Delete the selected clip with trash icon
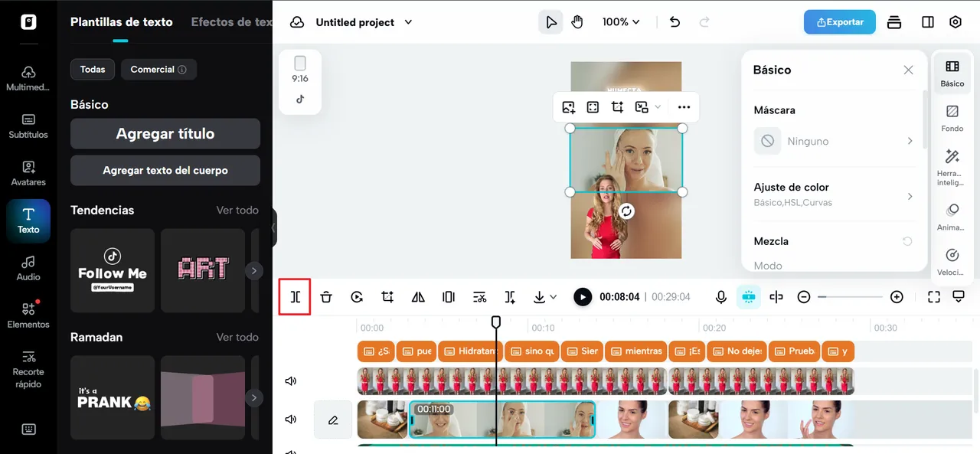The width and height of the screenshot is (980, 454). coord(326,297)
